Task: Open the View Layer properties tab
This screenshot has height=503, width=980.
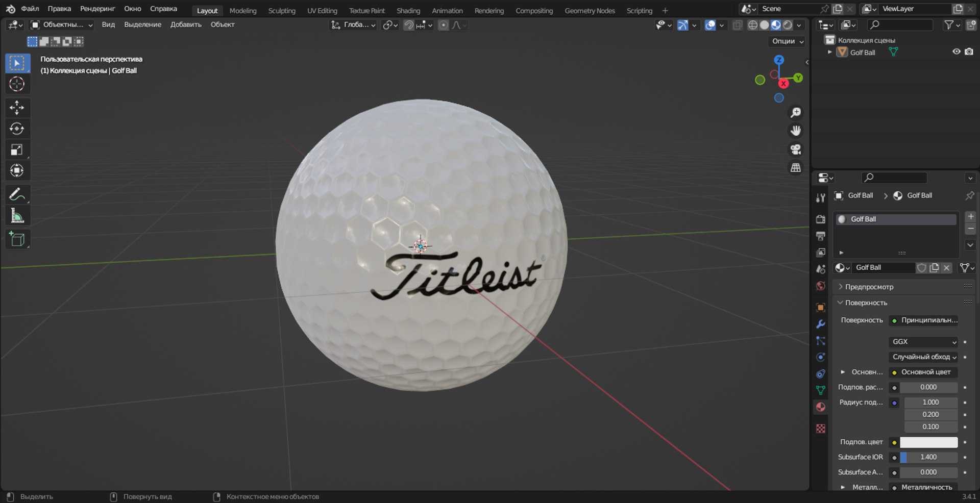Action: (821, 252)
